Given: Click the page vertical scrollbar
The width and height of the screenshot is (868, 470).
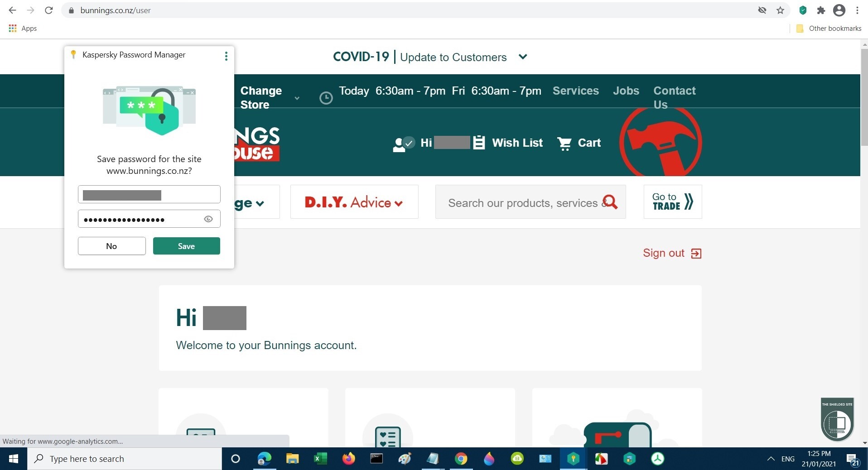Looking at the screenshot, I should point(864,97).
